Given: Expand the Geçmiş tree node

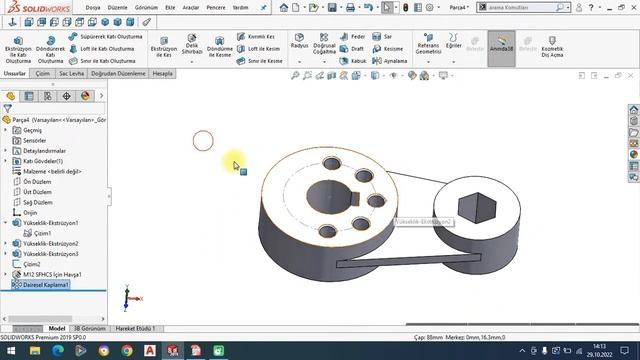Looking at the screenshot, I should pyautogui.click(x=5, y=130).
